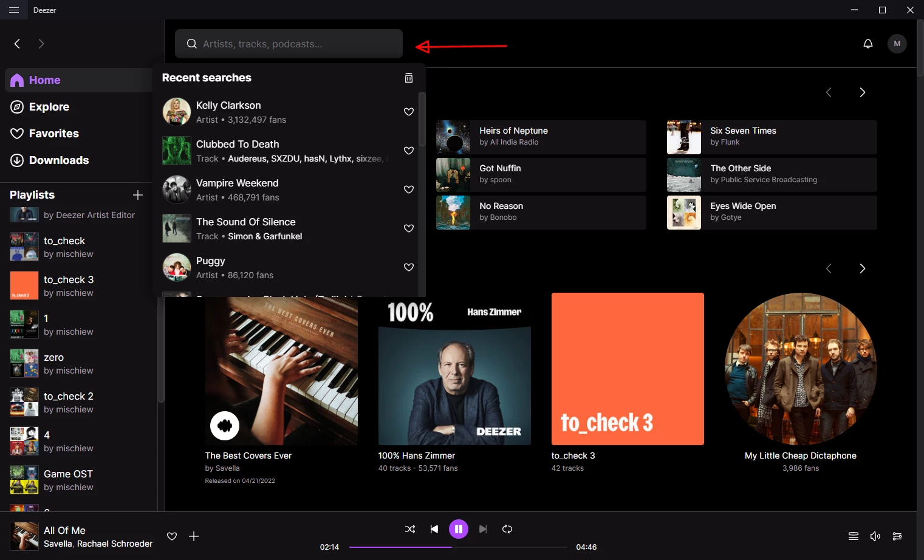
Task: Open the profile avatar M menu
Action: (x=897, y=44)
